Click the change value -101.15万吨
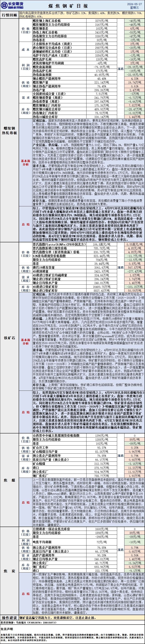The width and height of the screenshot is (145, 644). (135, 287)
